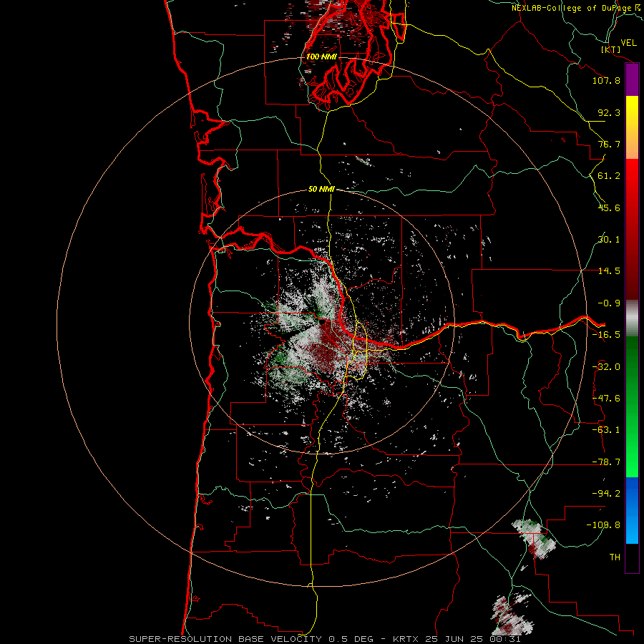Select the -63.1 scale value
The image size is (644, 644).
click(x=606, y=430)
